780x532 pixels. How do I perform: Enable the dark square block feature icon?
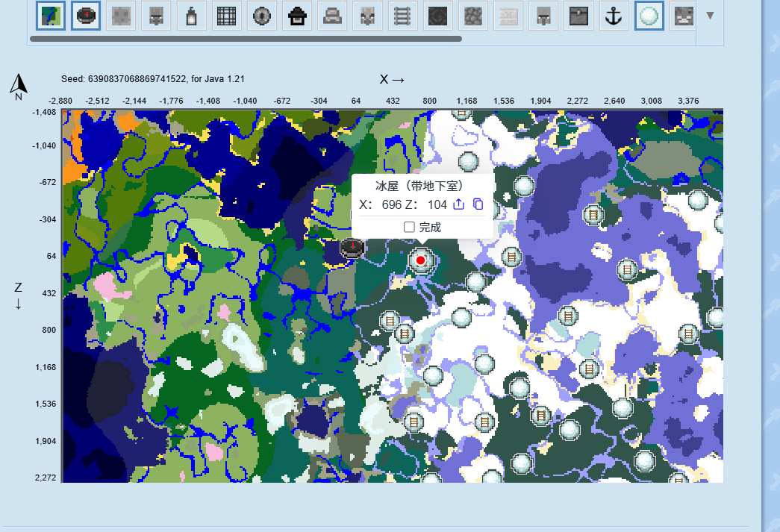(437, 16)
